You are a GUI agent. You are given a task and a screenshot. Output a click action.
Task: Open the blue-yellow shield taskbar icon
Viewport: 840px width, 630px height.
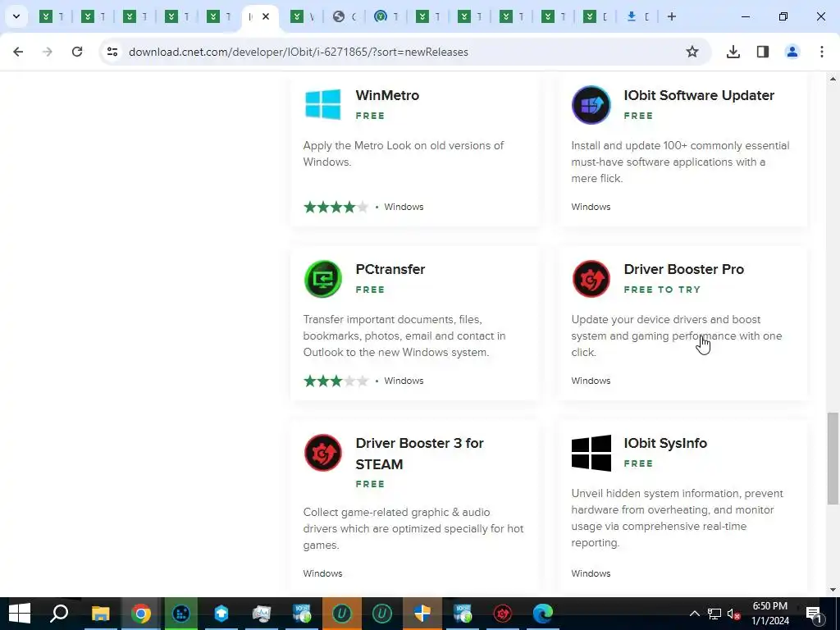tap(422, 614)
